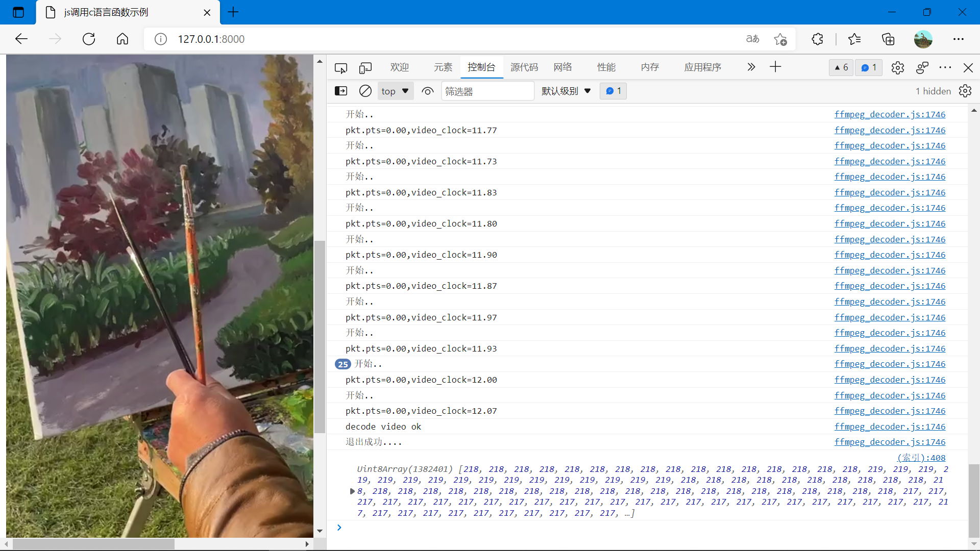Switch to the 源代码 tab
This screenshot has width=980, height=551.
coord(524,67)
